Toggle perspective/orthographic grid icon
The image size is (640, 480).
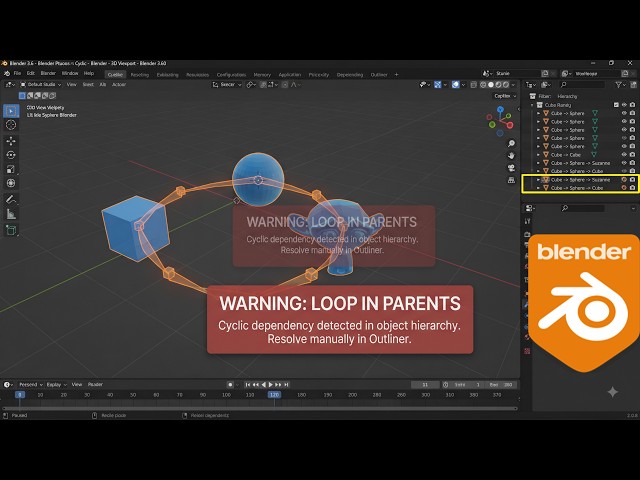pyautogui.click(x=511, y=180)
